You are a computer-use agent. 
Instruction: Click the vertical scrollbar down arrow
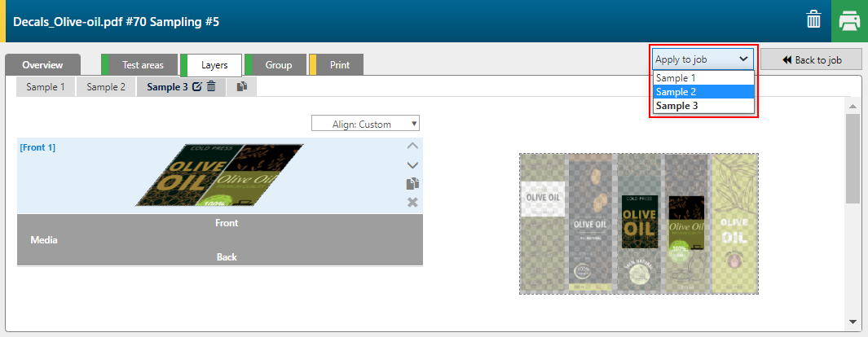click(x=853, y=321)
